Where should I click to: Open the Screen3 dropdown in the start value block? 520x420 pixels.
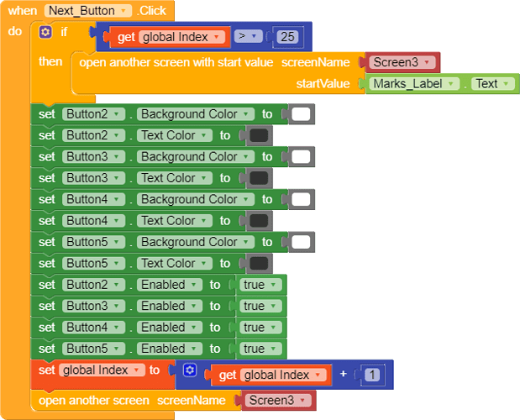402,62
